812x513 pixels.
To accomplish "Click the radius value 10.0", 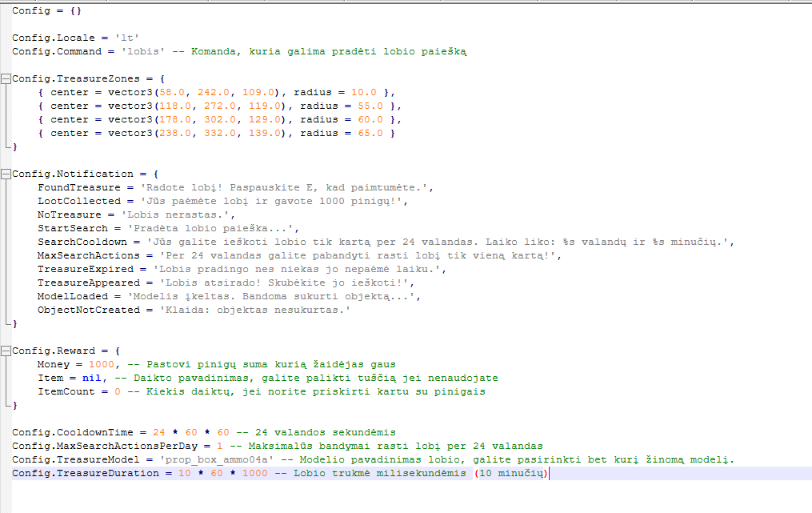I will (x=364, y=92).
